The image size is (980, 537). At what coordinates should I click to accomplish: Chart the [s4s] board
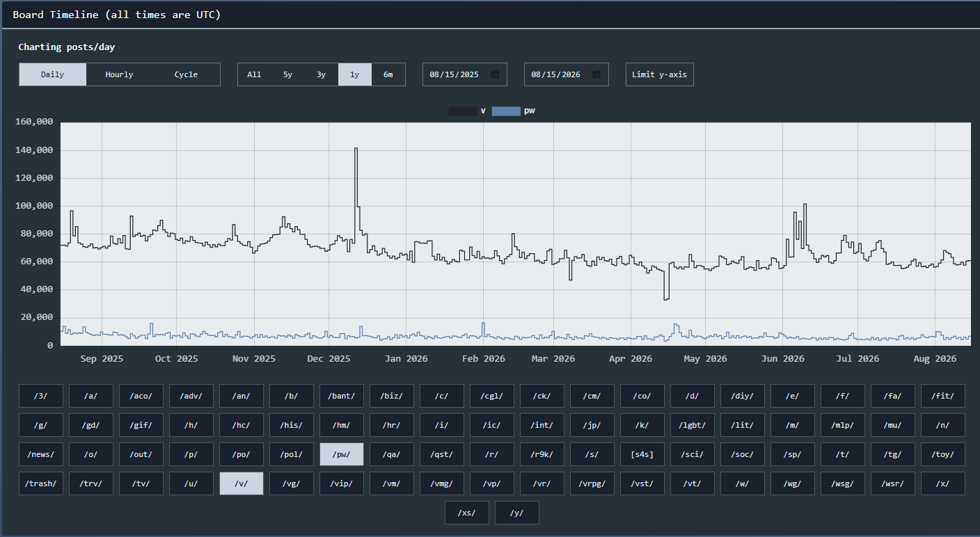642,454
